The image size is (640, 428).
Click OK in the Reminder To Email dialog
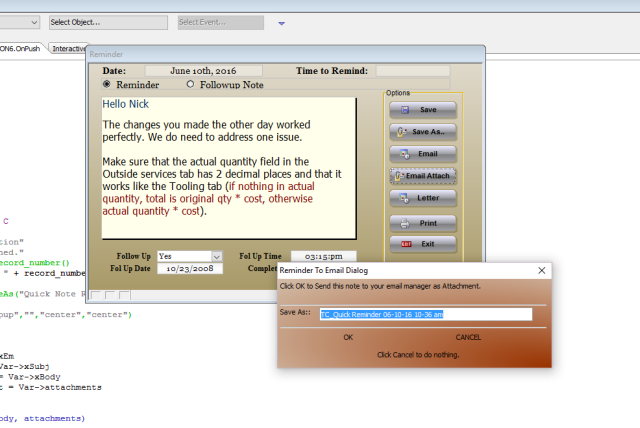coord(348,337)
